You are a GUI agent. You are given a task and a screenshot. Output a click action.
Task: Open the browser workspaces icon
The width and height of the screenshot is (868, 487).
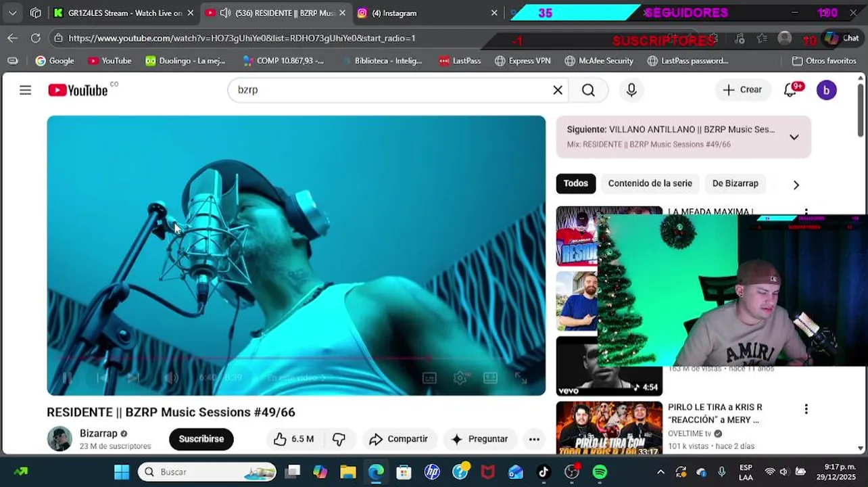click(x=36, y=13)
